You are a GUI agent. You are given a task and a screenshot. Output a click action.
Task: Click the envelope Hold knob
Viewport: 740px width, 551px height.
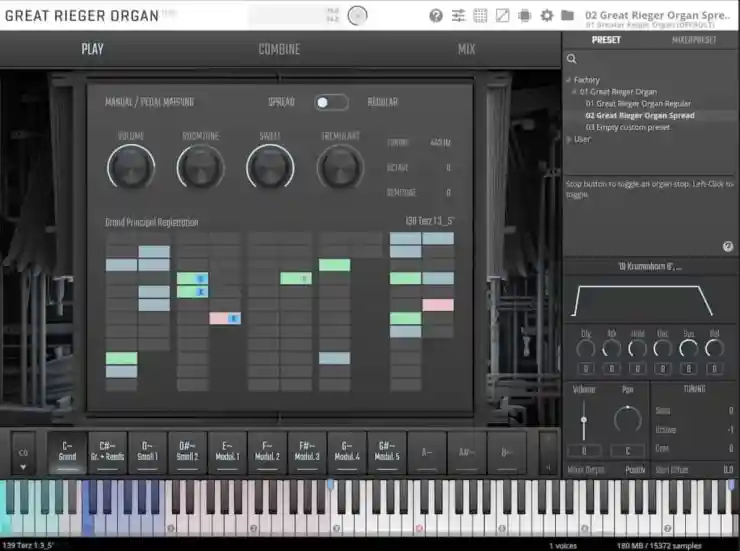(637, 349)
